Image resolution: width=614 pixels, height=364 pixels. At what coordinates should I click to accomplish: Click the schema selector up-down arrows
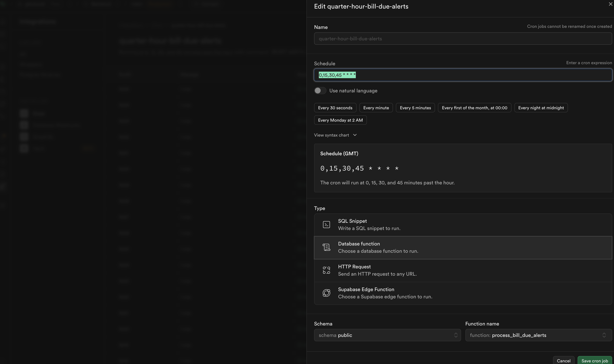click(456, 335)
